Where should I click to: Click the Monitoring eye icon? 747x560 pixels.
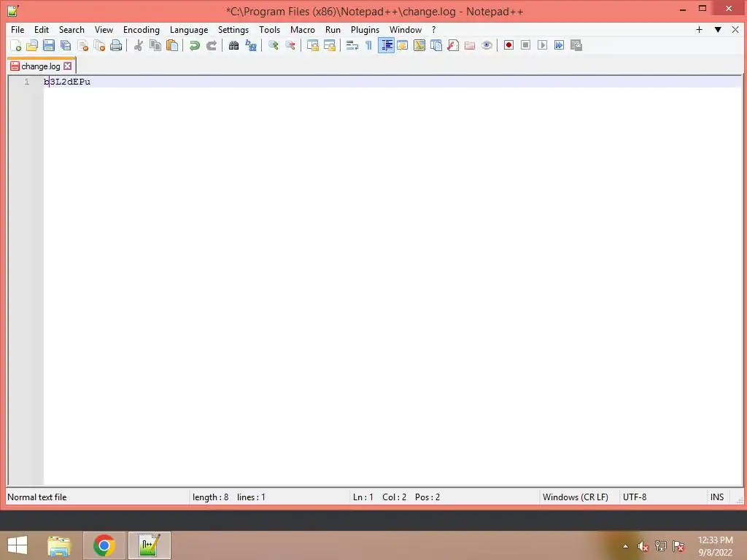[487, 45]
